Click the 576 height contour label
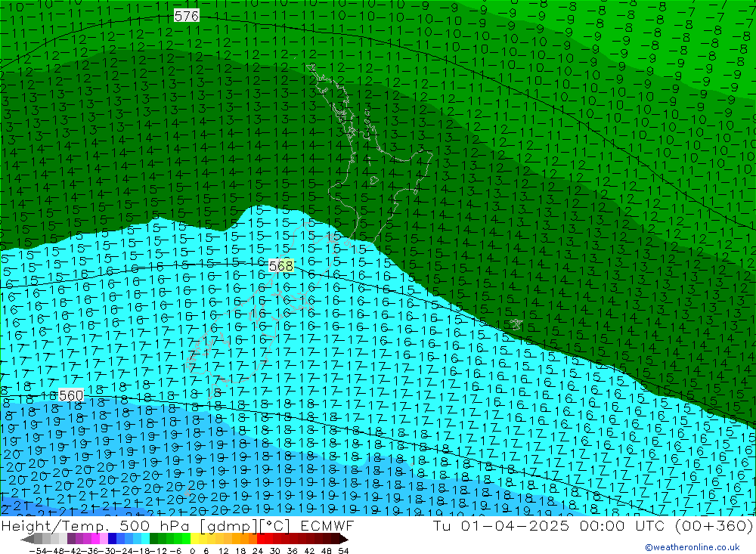 pyautogui.click(x=187, y=17)
